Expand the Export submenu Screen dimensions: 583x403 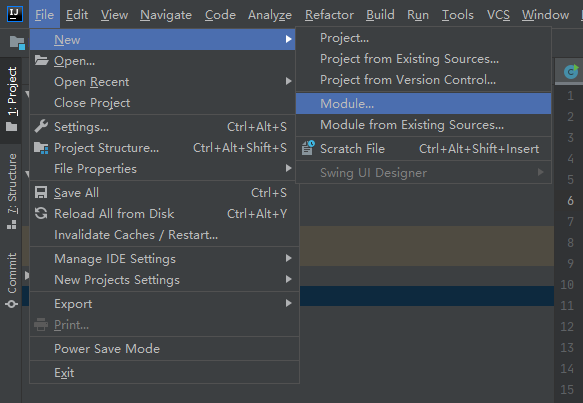point(288,303)
